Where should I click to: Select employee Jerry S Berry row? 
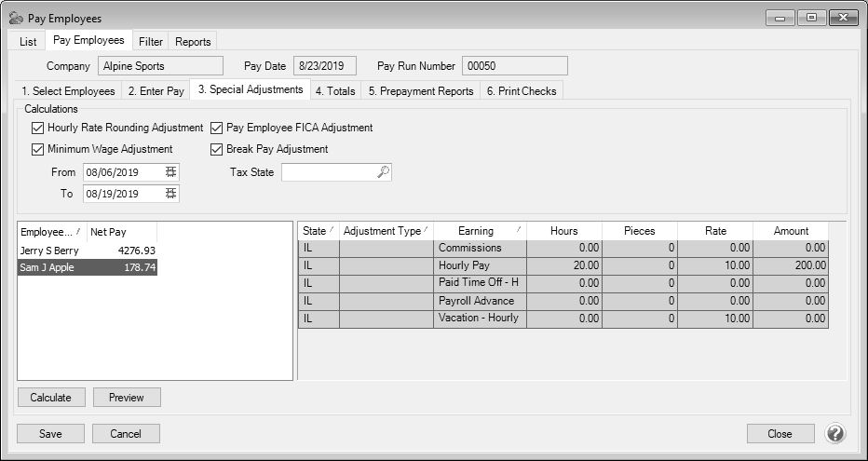(x=87, y=251)
